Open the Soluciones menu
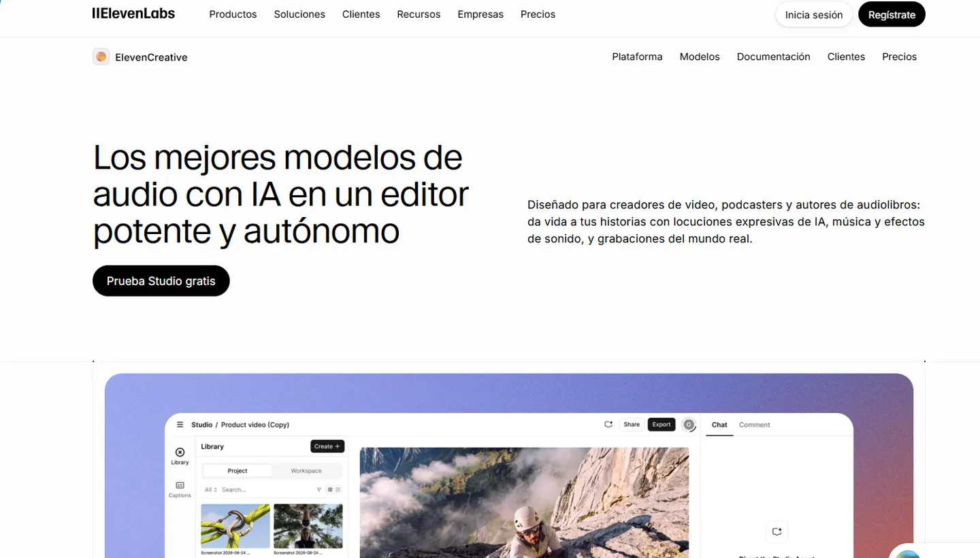This screenshot has height=558, width=980. click(x=299, y=14)
